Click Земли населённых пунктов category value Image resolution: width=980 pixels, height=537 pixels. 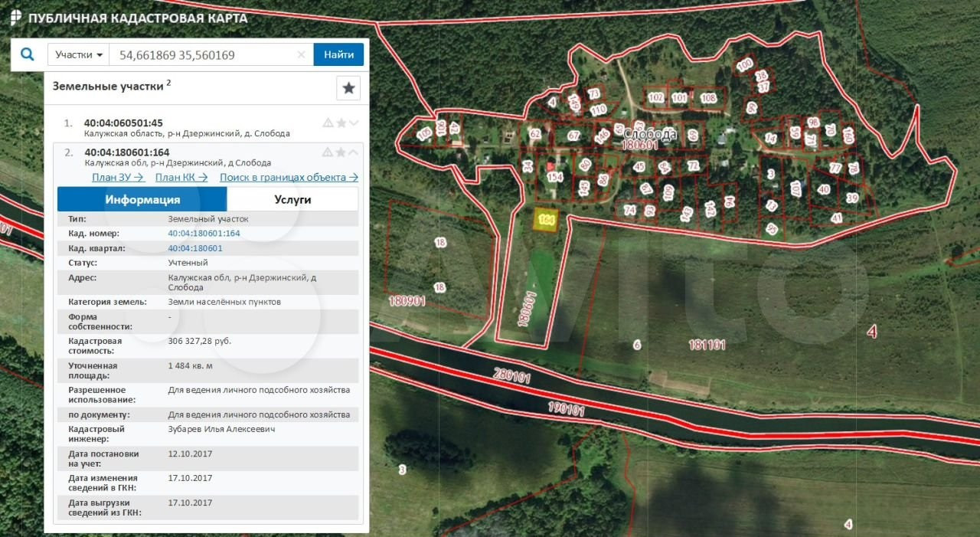coord(224,302)
